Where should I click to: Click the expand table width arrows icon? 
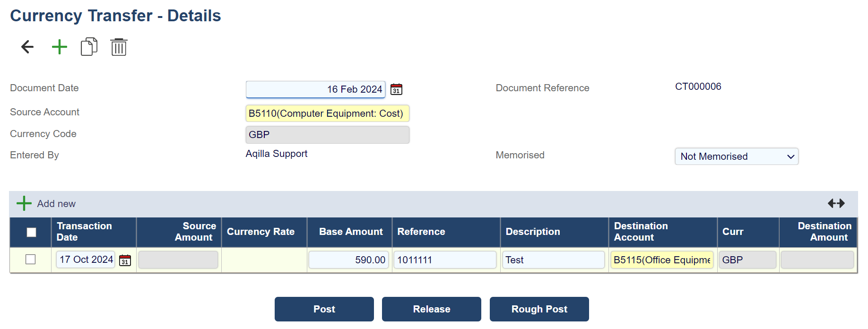pos(836,203)
